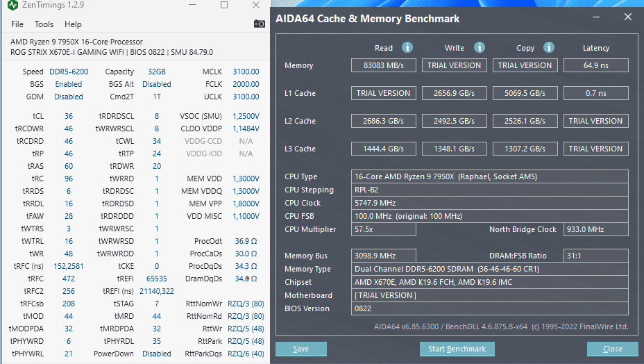Open the Help menu in ZenTimings

(x=73, y=24)
